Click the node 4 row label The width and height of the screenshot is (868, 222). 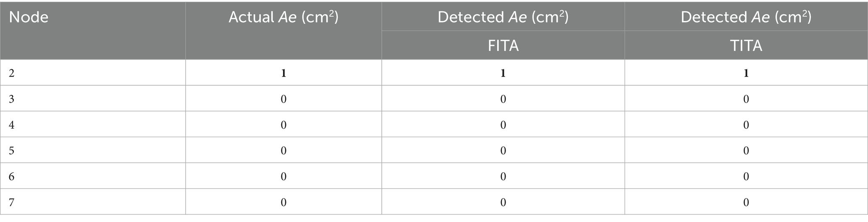pyautogui.click(x=12, y=125)
